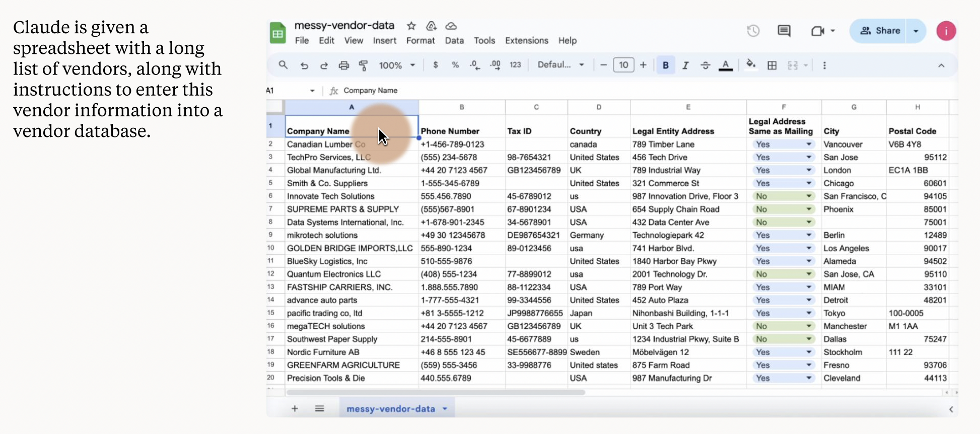Toggle italic formatting
Image resolution: width=980 pixels, height=434 pixels.
click(x=685, y=65)
